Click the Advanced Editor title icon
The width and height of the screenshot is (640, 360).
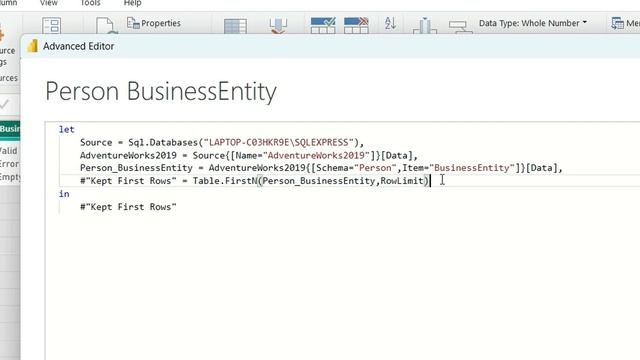[32, 46]
